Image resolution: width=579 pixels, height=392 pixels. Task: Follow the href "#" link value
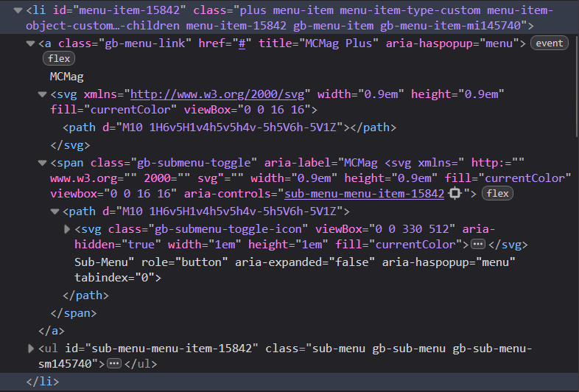[x=242, y=43]
